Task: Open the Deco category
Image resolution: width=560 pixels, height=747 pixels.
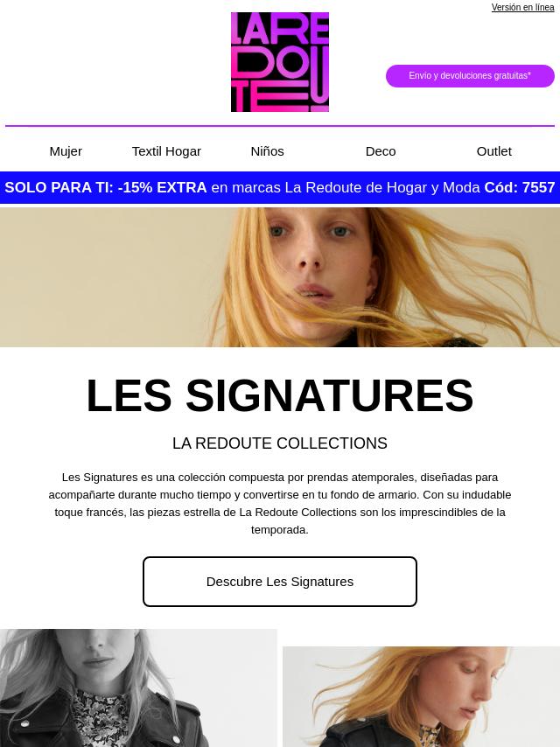Action: 381,151
